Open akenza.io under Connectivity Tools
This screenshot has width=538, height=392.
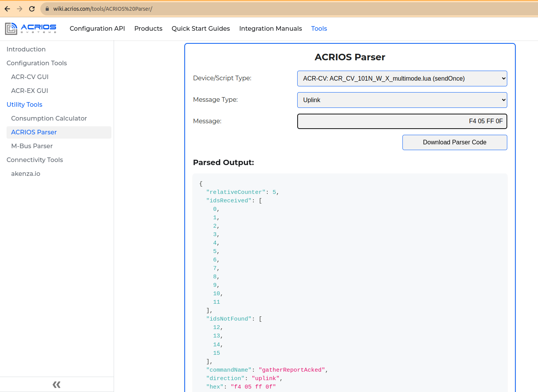[x=26, y=174]
